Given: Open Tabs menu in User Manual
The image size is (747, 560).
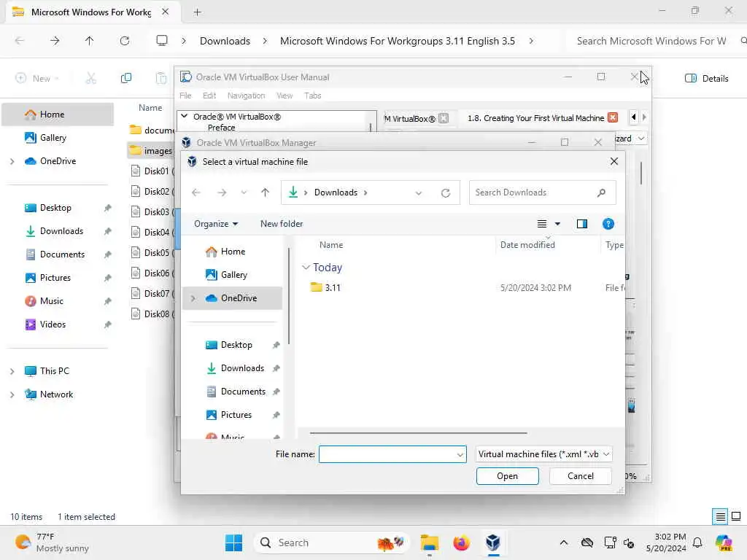Looking at the screenshot, I should click(x=312, y=96).
